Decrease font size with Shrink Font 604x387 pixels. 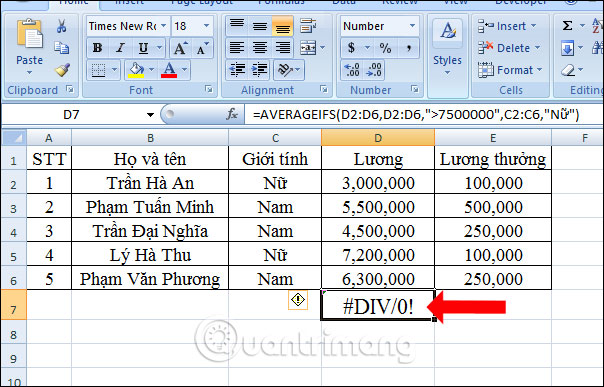[203, 49]
